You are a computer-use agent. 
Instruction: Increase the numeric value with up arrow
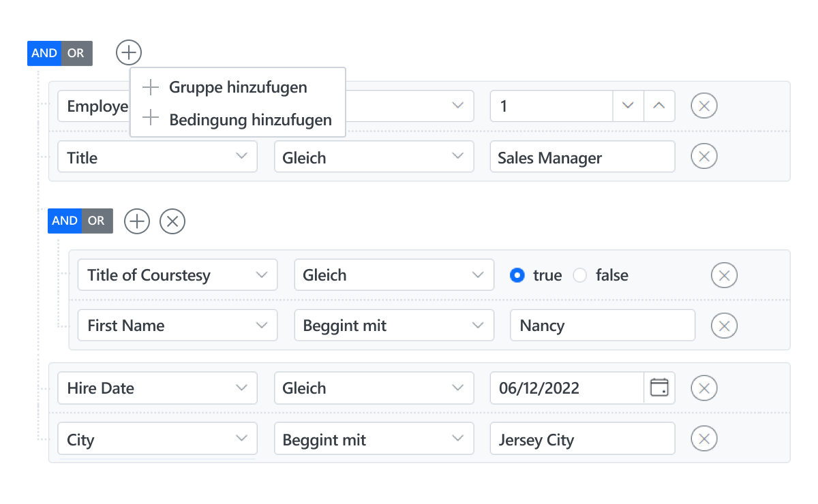658,106
